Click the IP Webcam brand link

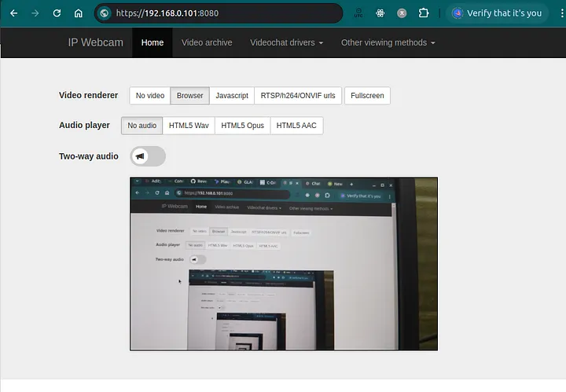(x=96, y=42)
